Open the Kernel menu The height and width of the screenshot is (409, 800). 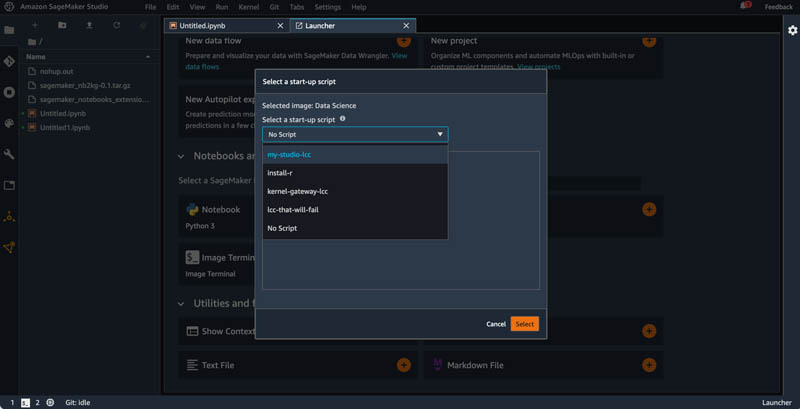[248, 7]
